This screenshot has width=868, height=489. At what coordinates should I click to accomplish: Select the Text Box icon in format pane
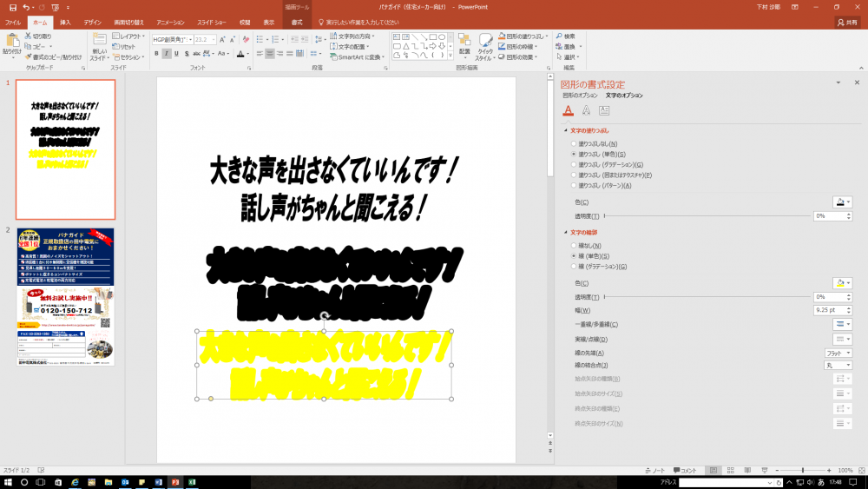604,110
